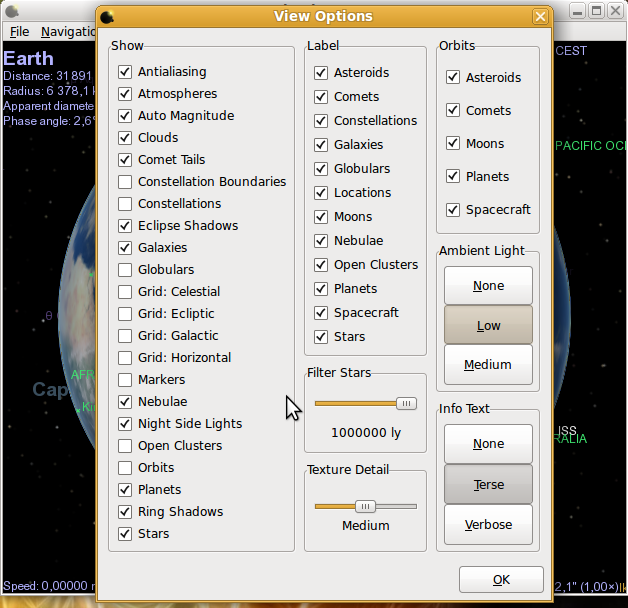Image resolution: width=628 pixels, height=608 pixels.
Task: Uncheck Asteroids in Label group
Action: (321, 73)
